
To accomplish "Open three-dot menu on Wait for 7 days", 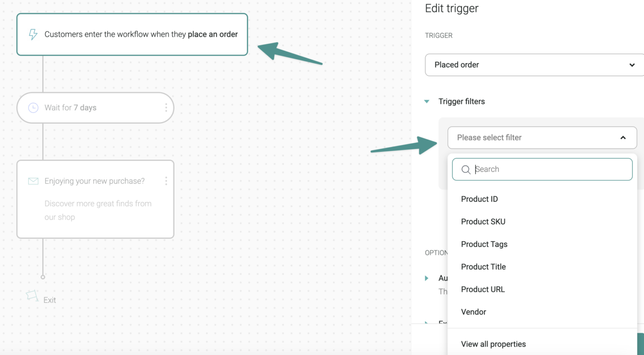I will 166,107.
